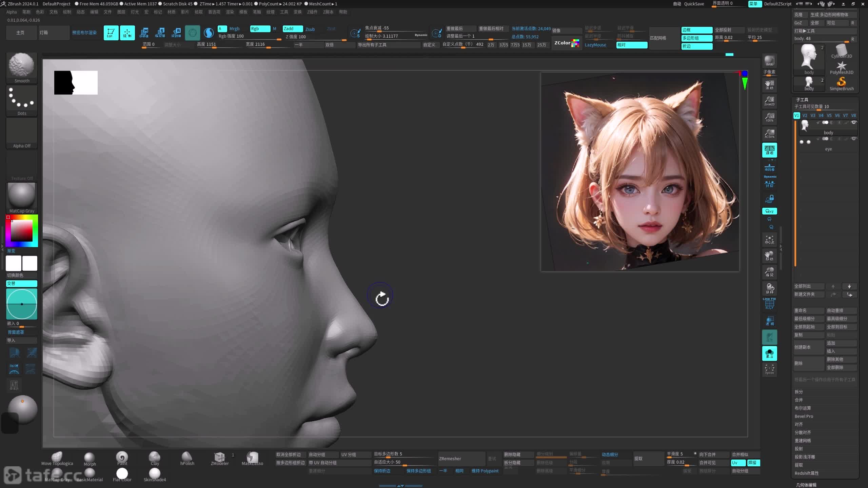
Task: Activate Edit mode button
Action: tap(111, 33)
